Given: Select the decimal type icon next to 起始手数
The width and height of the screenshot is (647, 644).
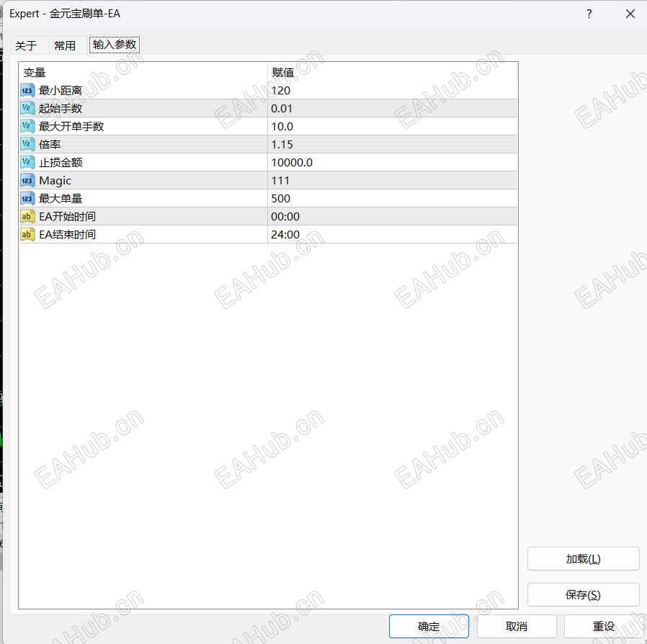Looking at the screenshot, I should point(27,108).
